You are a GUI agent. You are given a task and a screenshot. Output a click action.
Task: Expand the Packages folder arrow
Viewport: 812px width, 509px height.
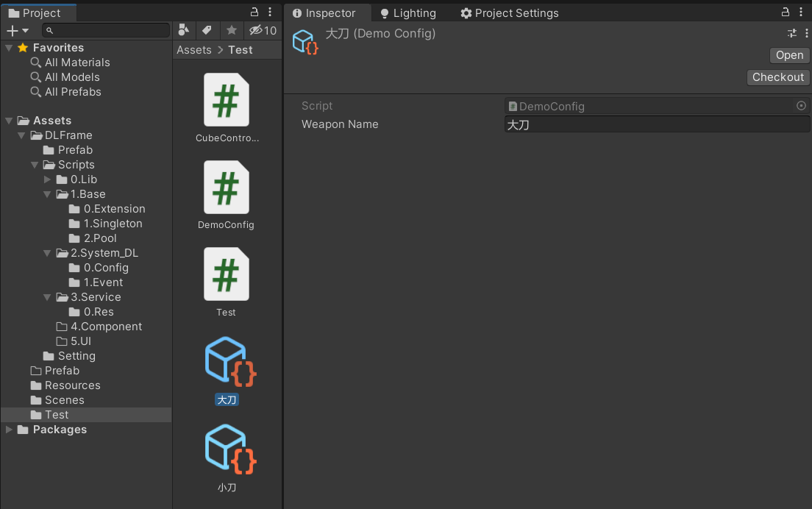(9, 430)
